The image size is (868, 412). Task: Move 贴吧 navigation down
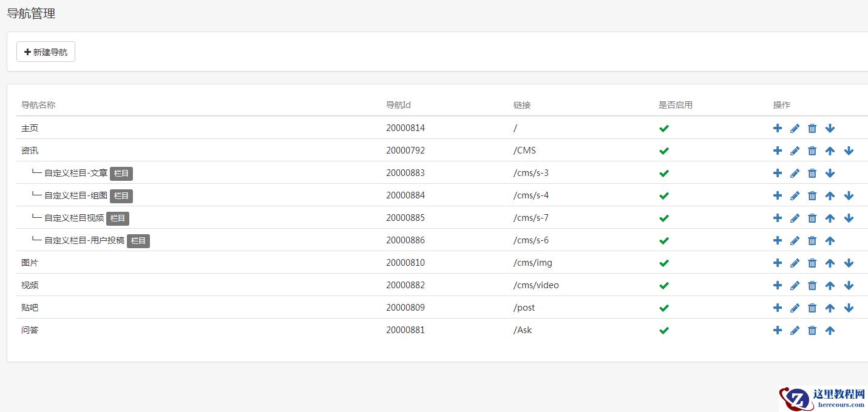coord(849,308)
